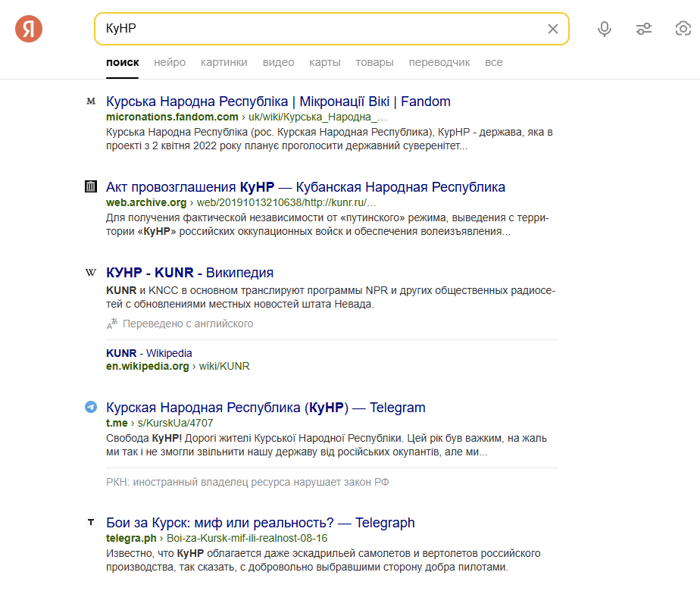700x591 pixels.
Task: Open the все services tab
Action: click(494, 62)
